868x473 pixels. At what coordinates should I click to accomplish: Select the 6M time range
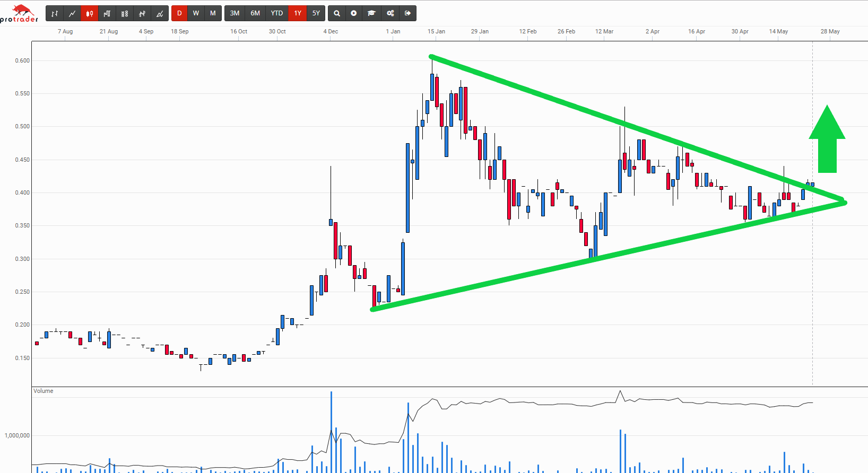pos(255,13)
